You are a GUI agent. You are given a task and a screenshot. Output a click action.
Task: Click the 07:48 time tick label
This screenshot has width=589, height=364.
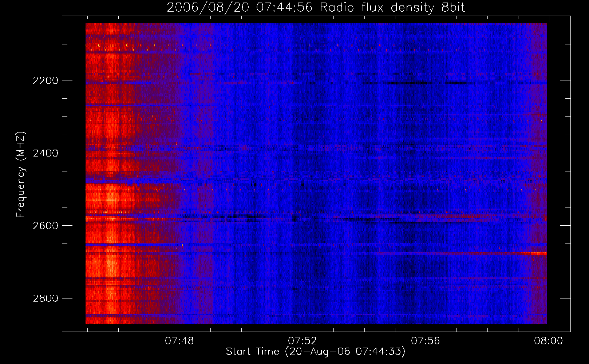coord(179,341)
